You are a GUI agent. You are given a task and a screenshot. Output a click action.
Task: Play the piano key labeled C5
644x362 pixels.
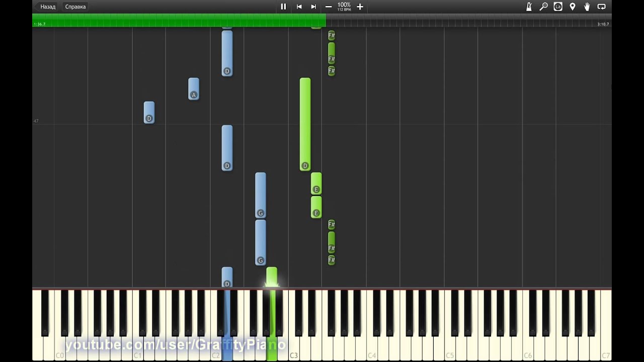tap(450, 347)
